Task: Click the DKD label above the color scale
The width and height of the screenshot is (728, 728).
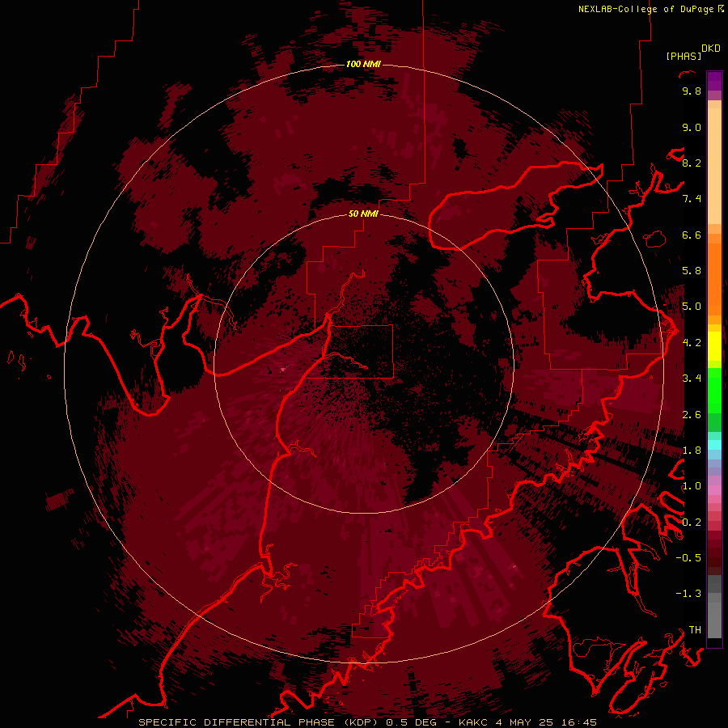Action: click(x=711, y=49)
